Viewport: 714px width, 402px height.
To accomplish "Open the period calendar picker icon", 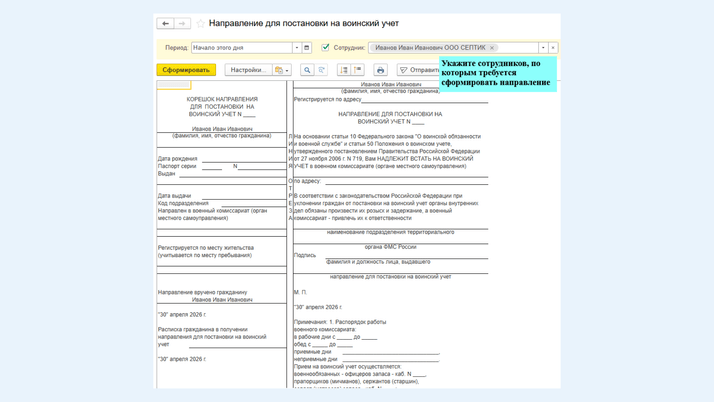I will tap(306, 47).
